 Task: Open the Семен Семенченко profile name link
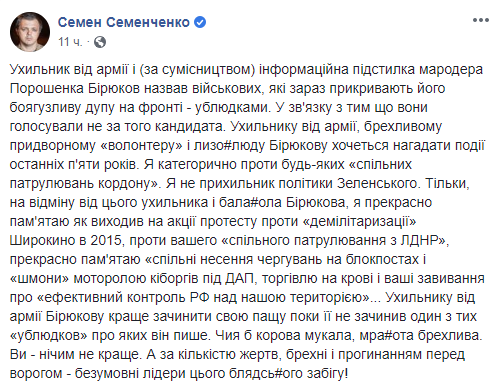click(124, 22)
